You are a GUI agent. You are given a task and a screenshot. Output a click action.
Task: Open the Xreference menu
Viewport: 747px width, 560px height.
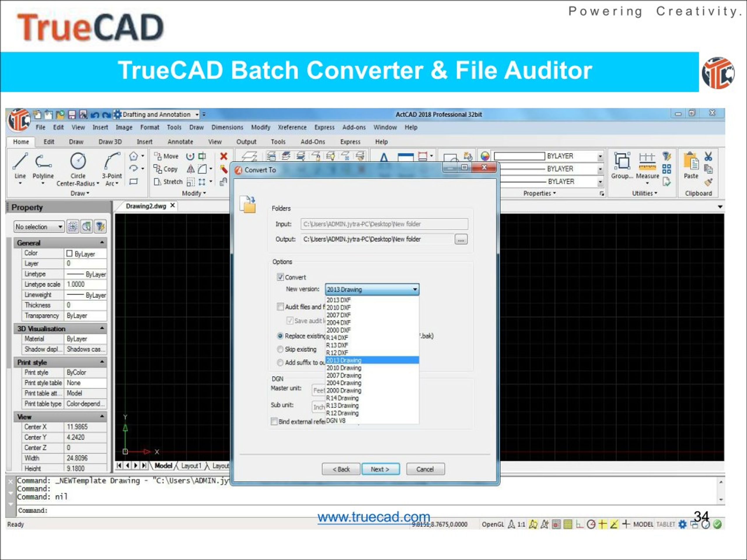pyautogui.click(x=292, y=127)
